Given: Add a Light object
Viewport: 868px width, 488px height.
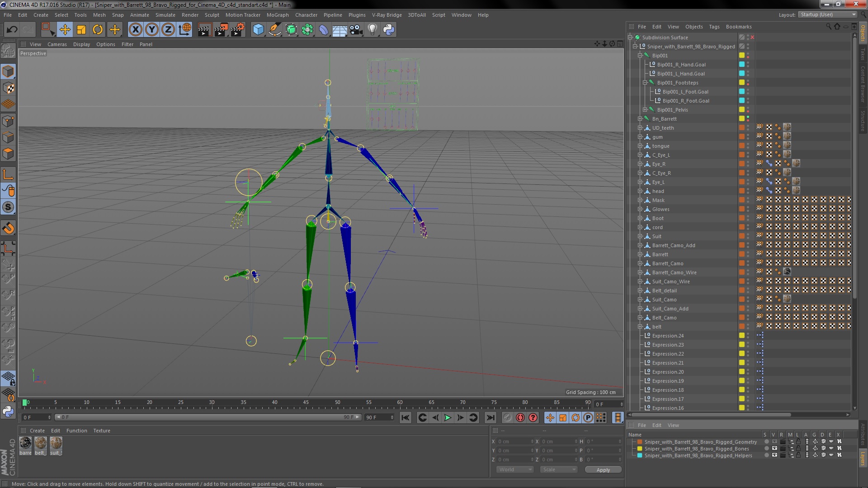Looking at the screenshot, I should (x=372, y=30).
